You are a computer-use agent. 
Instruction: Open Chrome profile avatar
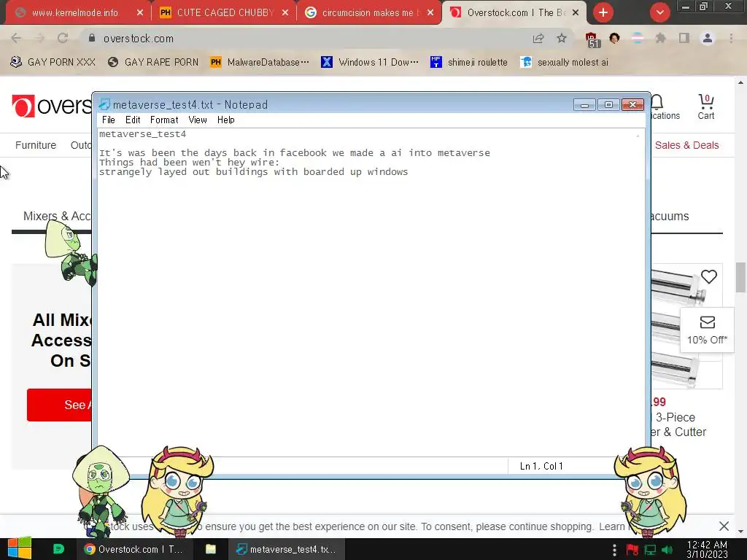click(708, 38)
